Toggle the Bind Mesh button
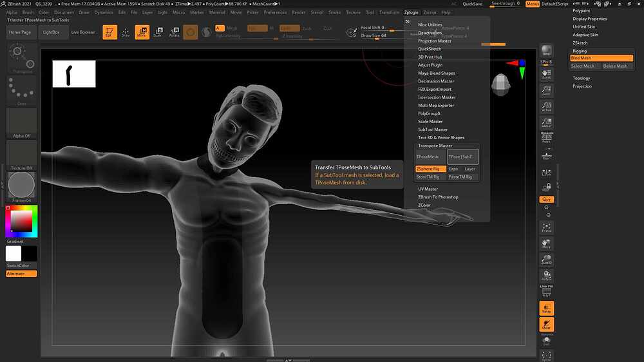644x362 pixels. tap(601, 59)
